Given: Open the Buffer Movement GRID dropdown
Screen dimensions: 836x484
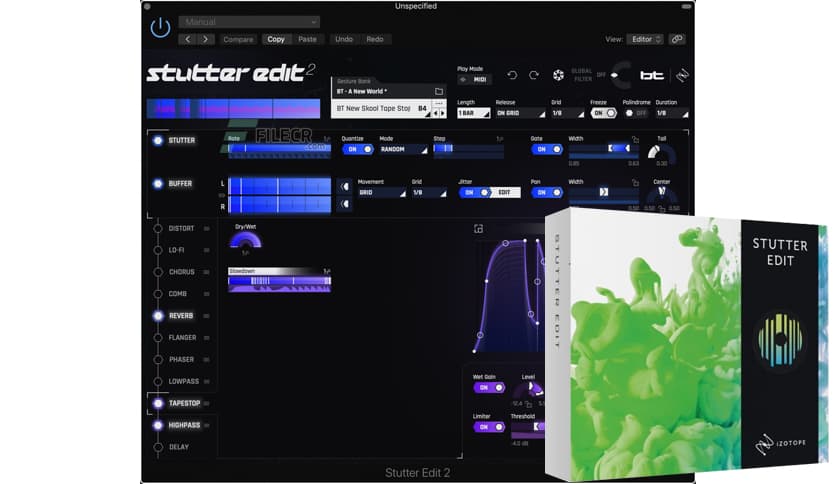Looking at the screenshot, I should [382, 192].
